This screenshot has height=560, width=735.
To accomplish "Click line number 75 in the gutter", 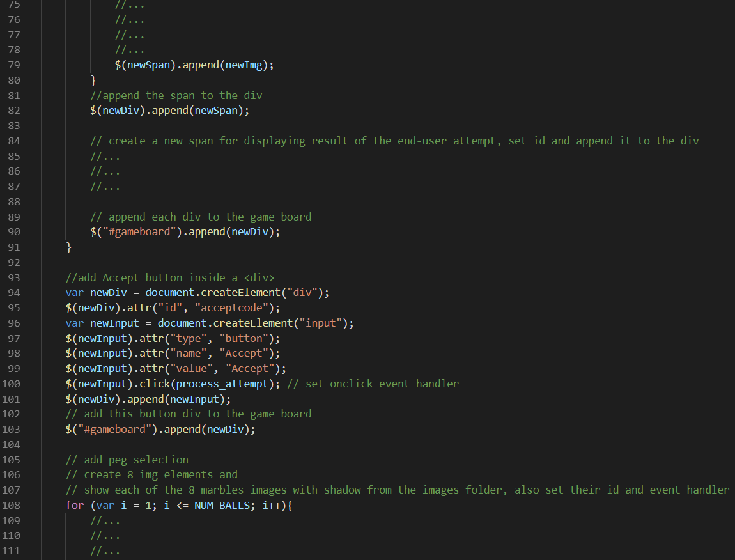I will point(14,4).
